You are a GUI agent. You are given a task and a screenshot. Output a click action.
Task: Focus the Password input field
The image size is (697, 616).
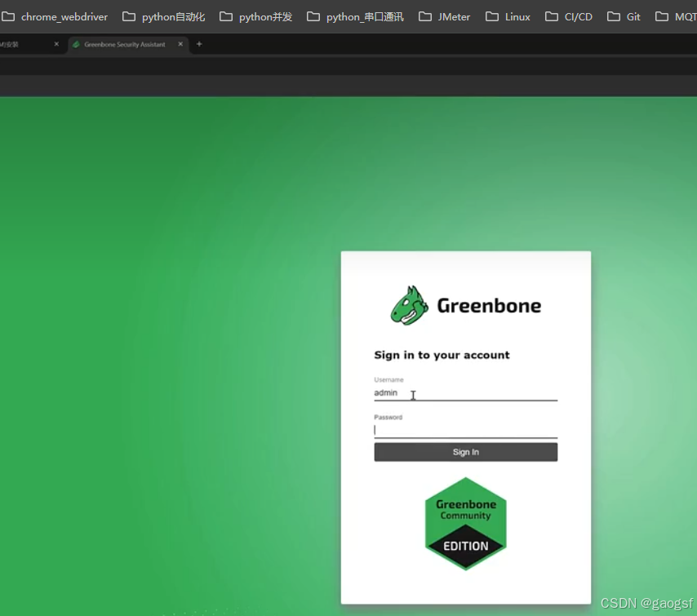click(465, 430)
